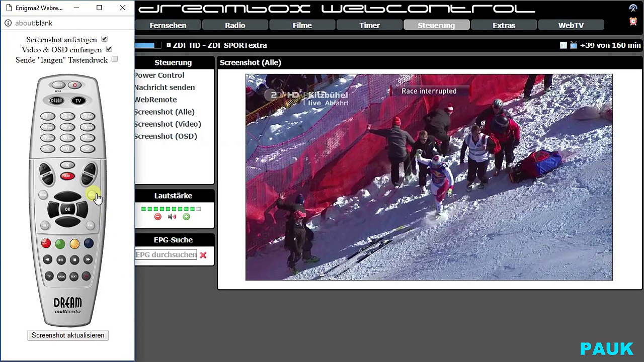Screen dimensions: 644x362
Task: Expand the ZDF HD current service info
Action: (169, 45)
